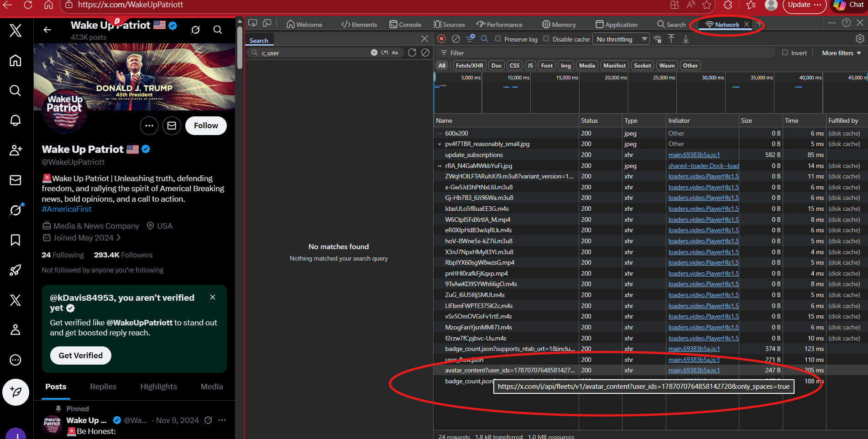Open Grok icon in sidebar
Screen dimensions: 868x439
click(x=16, y=210)
